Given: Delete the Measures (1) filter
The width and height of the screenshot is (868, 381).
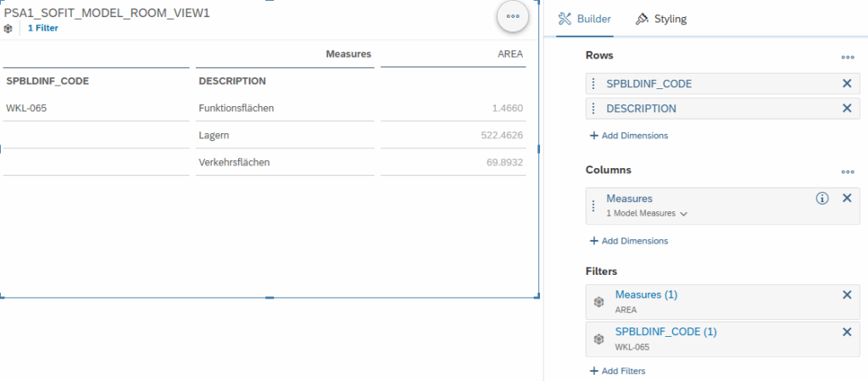Looking at the screenshot, I should tap(847, 294).
